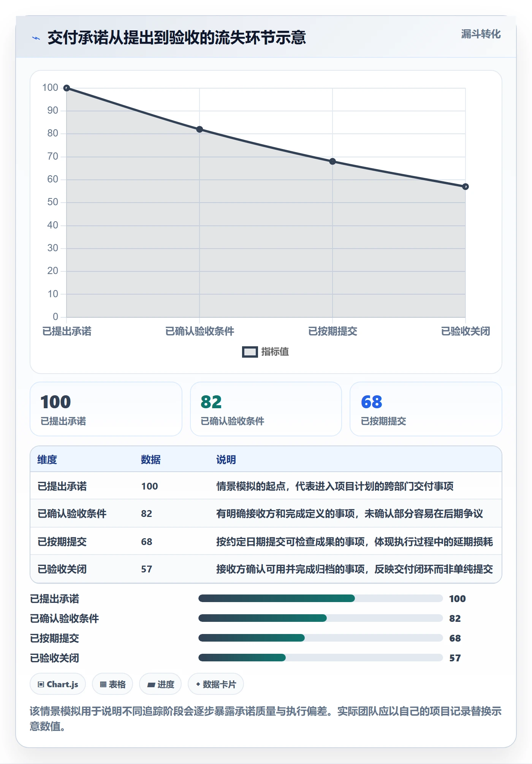This screenshot has width=532, height=764.
Task: Select the chart data point at 已按期提交
Action: tap(332, 162)
